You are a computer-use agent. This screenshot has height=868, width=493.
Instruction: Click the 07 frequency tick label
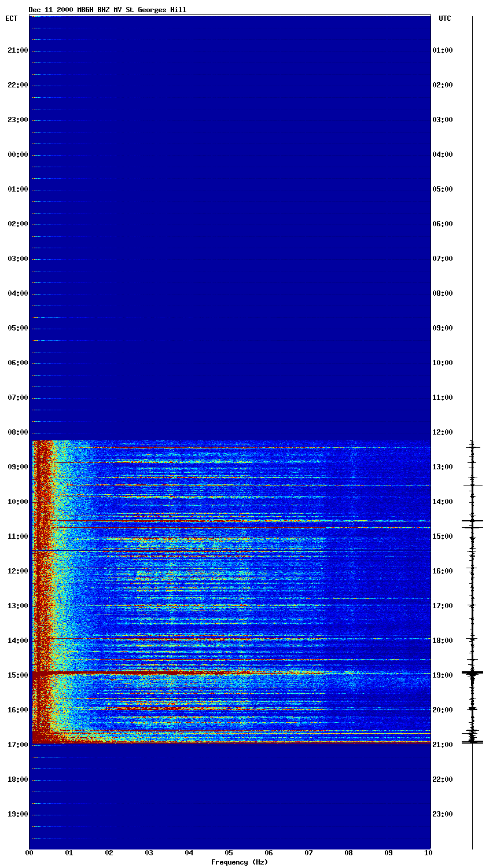tap(308, 853)
